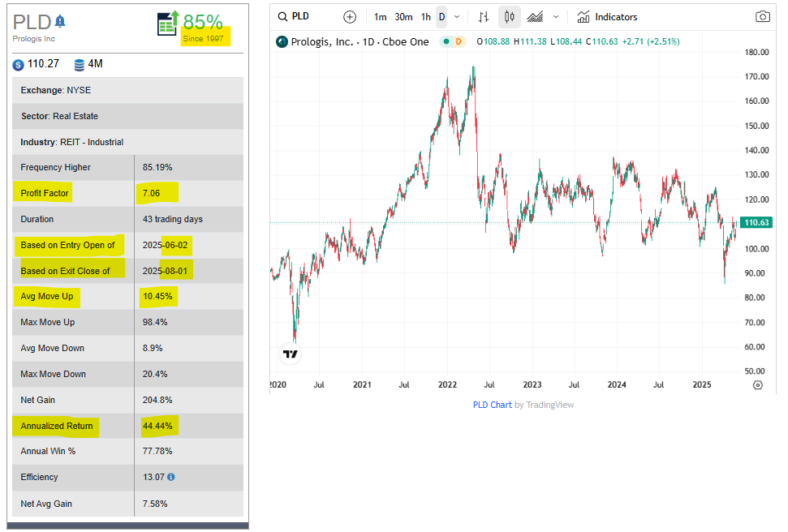Take a chart snapshot with camera icon
Image resolution: width=788 pixels, height=532 pixels.
click(762, 16)
